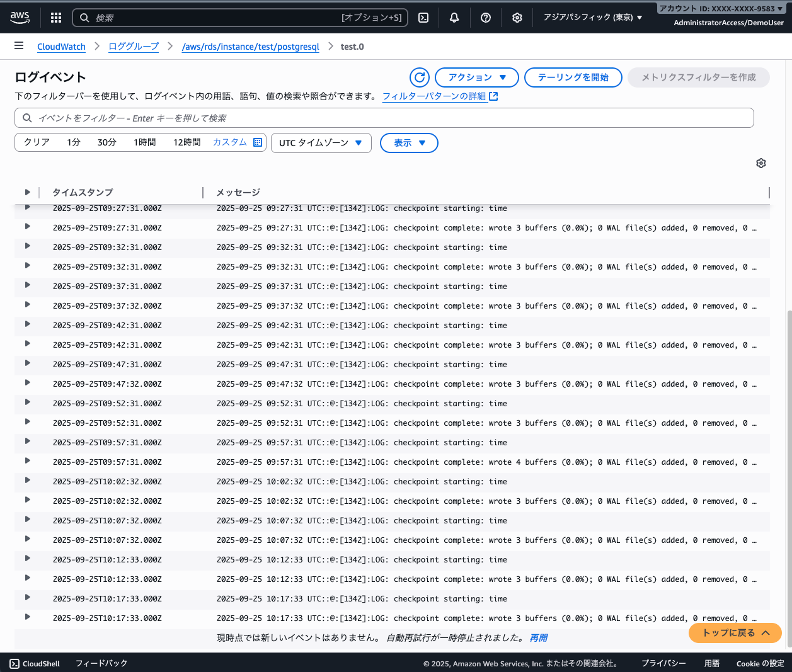Open the notifications bell
Viewport: 792px width, 672px height.
pos(454,18)
